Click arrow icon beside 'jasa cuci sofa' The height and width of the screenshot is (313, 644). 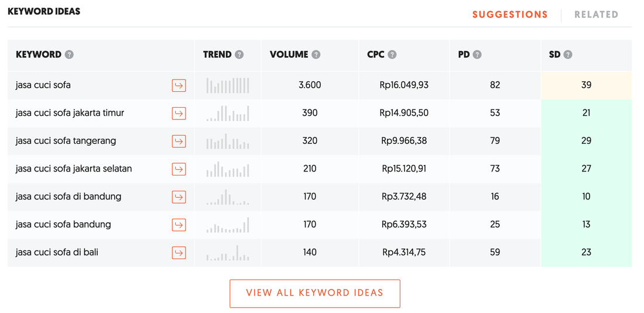click(179, 85)
